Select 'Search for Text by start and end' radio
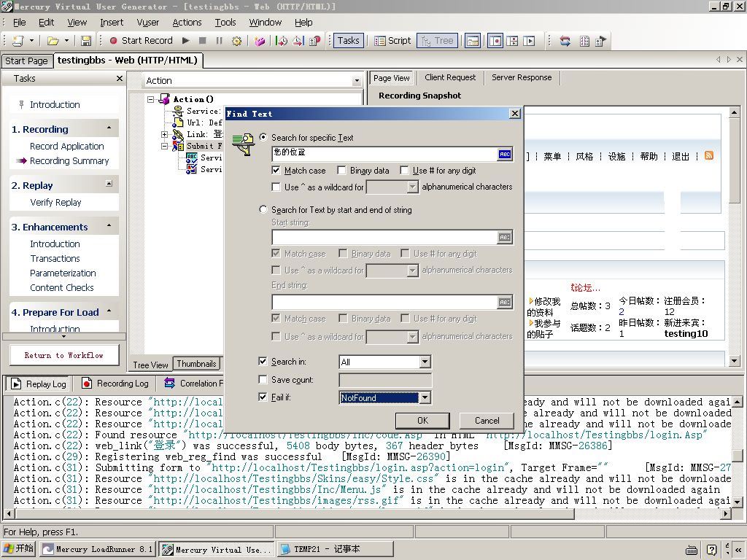 click(263, 209)
